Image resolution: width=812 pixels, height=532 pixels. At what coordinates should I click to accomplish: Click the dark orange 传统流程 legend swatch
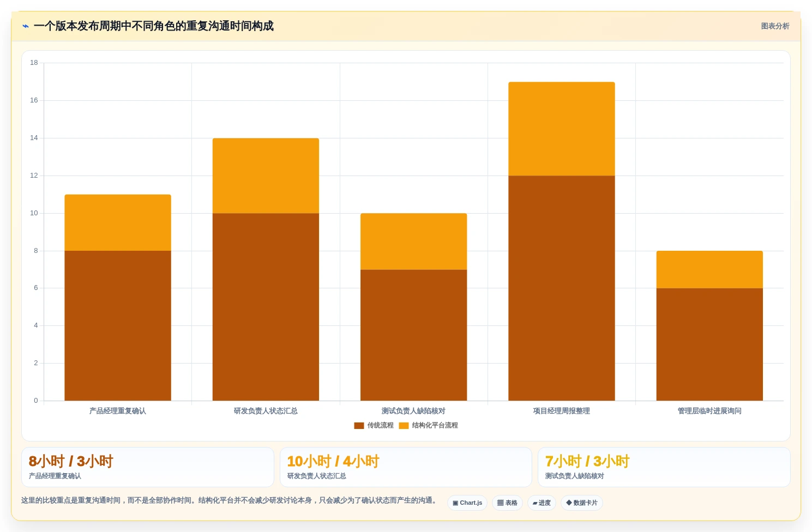click(x=359, y=426)
